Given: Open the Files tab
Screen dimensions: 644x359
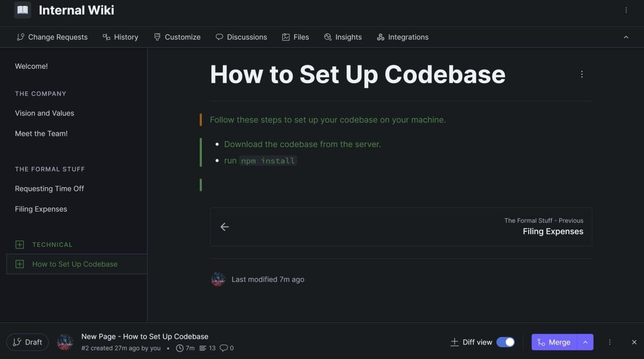Looking at the screenshot, I should click(296, 37).
